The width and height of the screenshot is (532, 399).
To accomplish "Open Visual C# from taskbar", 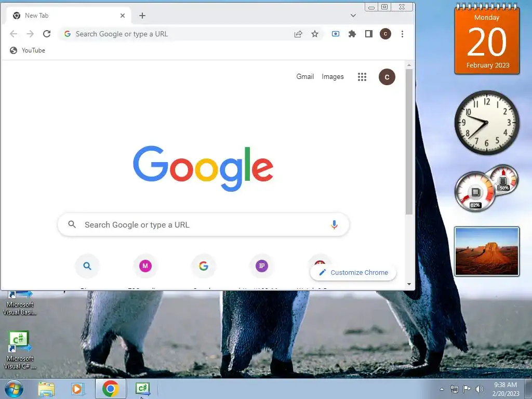I will click(x=142, y=389).
